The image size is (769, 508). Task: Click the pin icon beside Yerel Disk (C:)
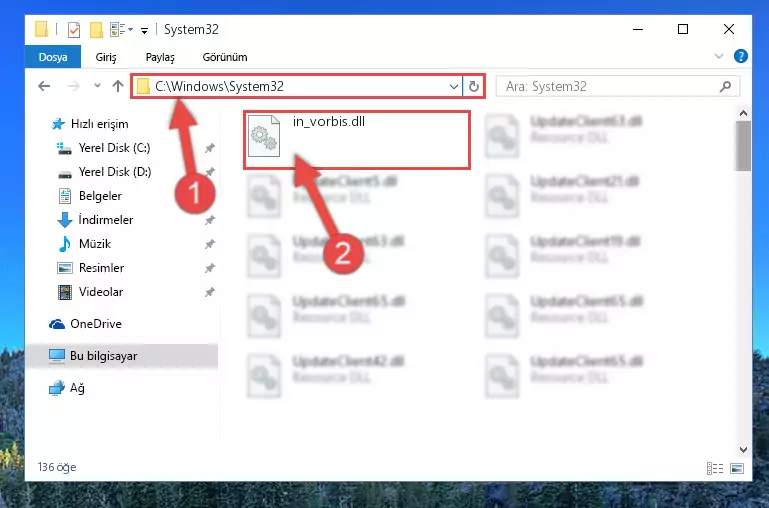[209, 148]
